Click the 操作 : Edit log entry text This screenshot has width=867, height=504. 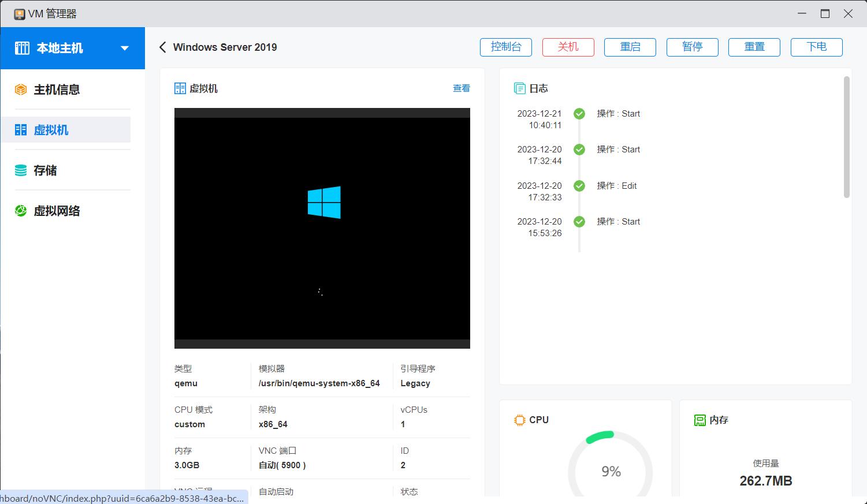(616, 186)
